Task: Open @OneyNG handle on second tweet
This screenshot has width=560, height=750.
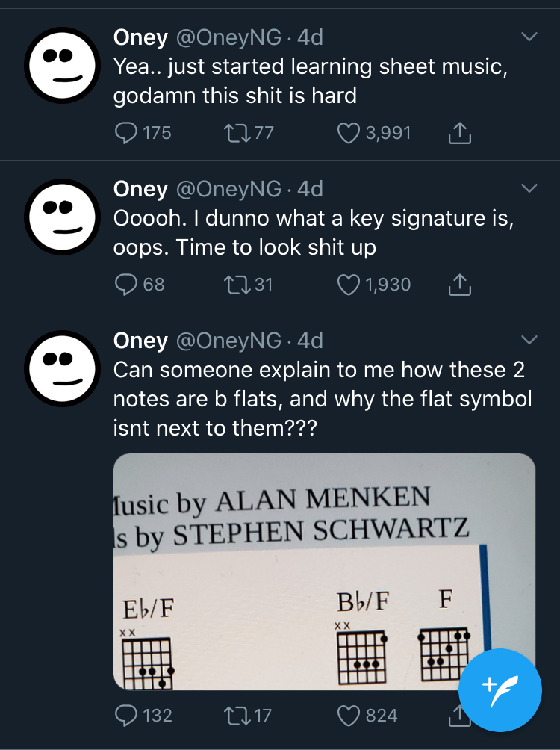Action: pyautogui.click(x=228, y=188)
